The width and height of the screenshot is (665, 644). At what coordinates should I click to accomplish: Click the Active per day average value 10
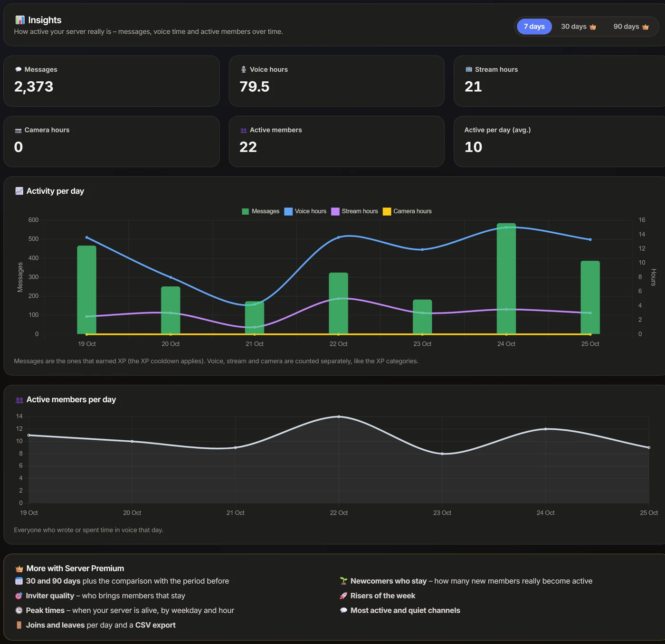click(473, 147)
